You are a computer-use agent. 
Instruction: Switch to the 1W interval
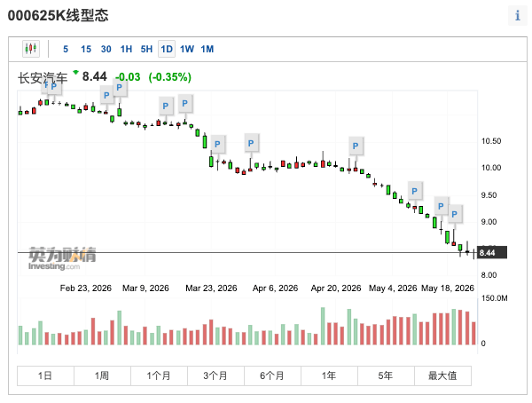[x=187, y=50]
